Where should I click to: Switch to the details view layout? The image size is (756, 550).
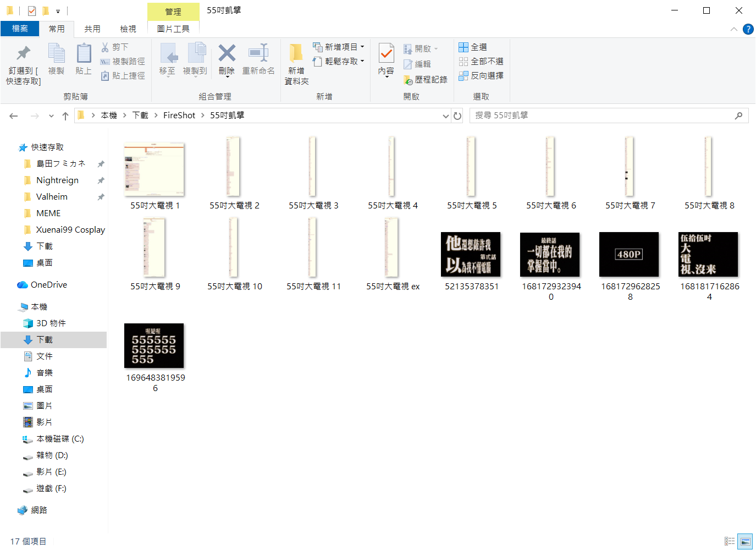pos(730,541)
